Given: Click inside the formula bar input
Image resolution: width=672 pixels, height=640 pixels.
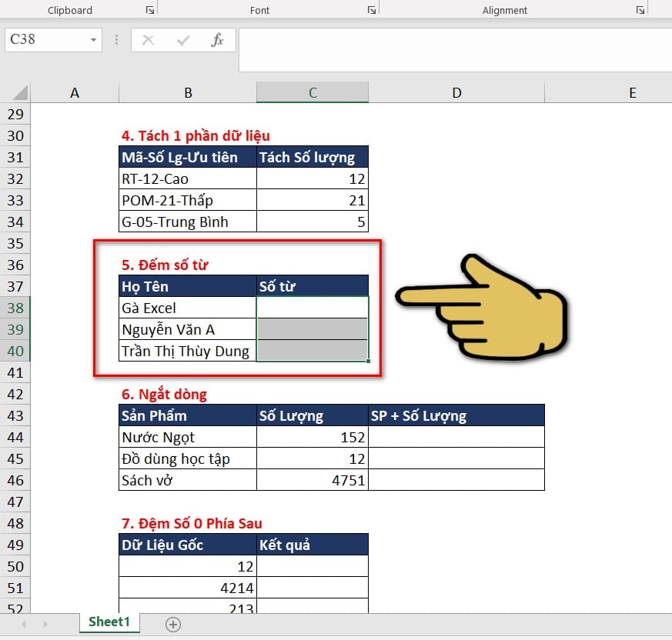Looking at the screenshot, I should (455, 50).
